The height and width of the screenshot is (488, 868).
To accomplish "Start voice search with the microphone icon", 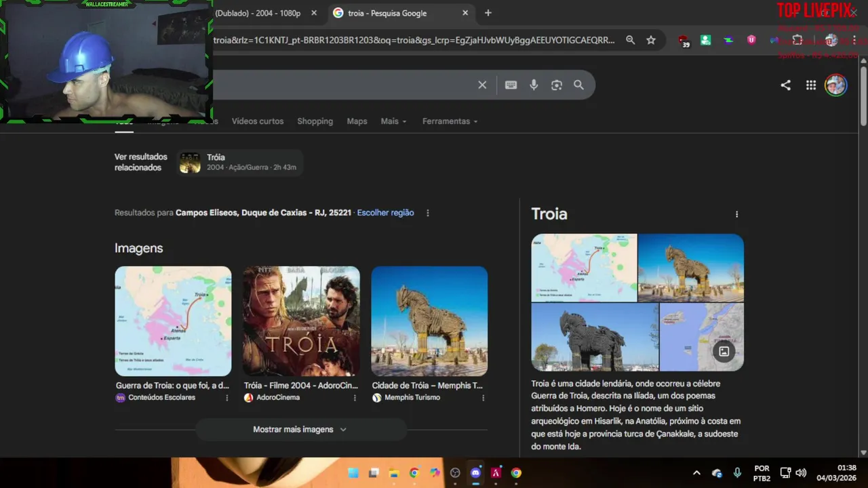I will (x=534, y=85).
